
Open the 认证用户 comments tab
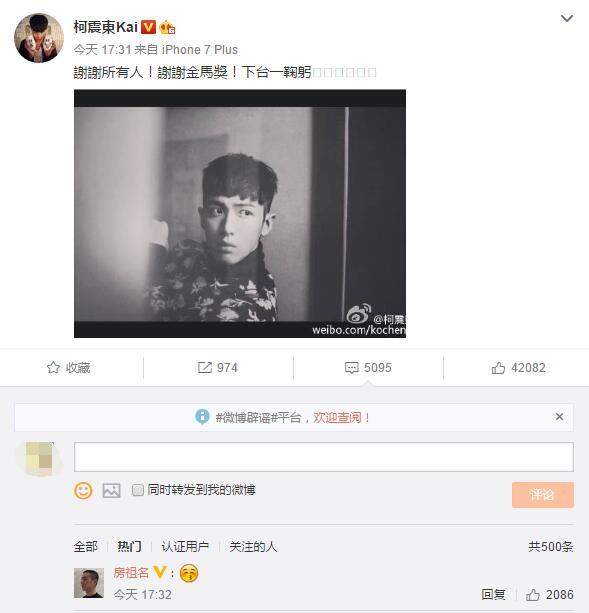pos(185,547)
